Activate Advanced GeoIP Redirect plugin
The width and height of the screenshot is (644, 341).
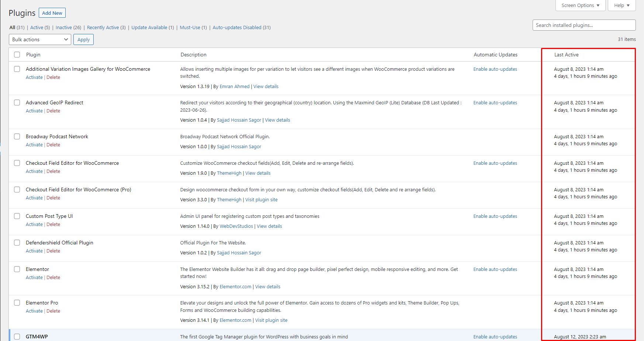(x=34, y=111)
